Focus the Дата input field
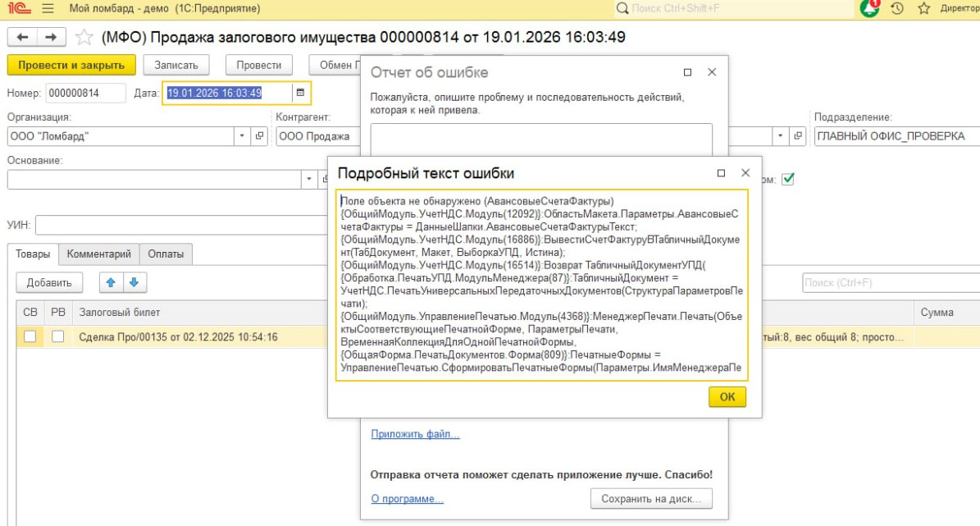 point(228,93)
